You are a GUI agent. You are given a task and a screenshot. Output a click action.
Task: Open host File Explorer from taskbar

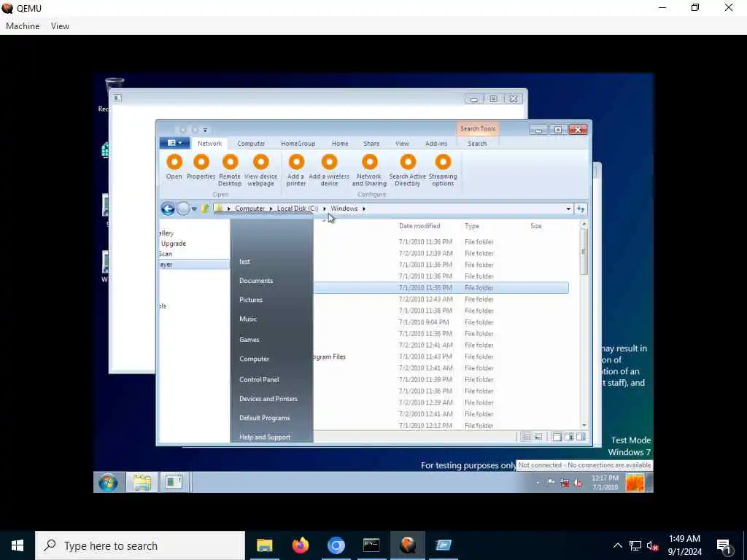[264, 545]
